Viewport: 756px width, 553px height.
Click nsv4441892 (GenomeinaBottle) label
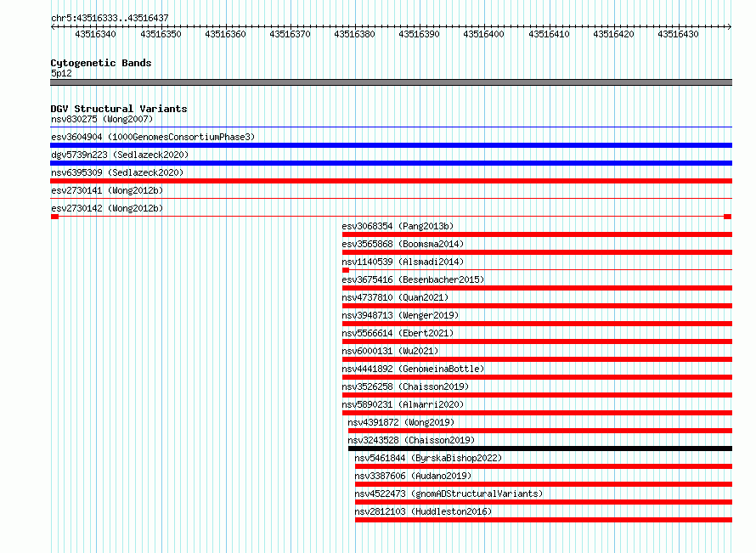click(x=413, y=369)
